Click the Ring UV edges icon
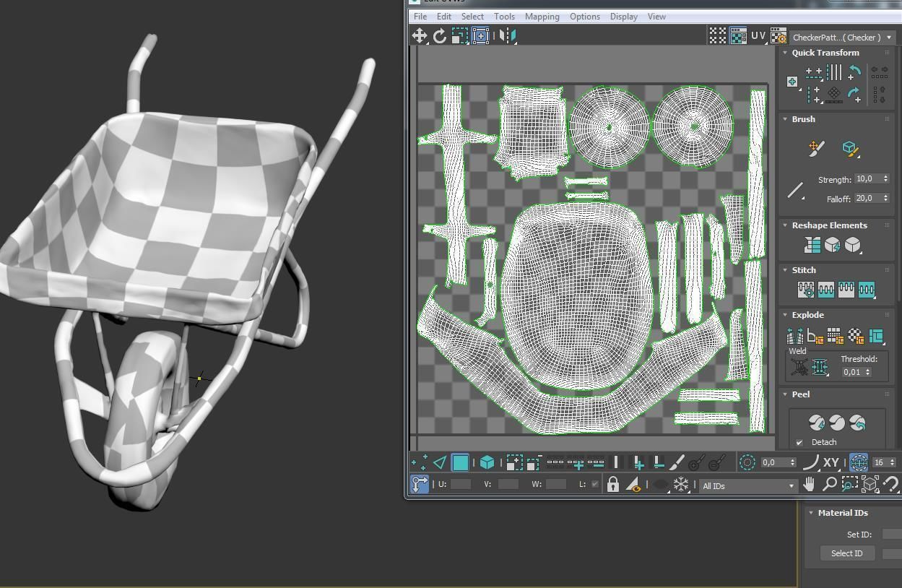Viewport: 902px width, 588px height. point(616,462)
